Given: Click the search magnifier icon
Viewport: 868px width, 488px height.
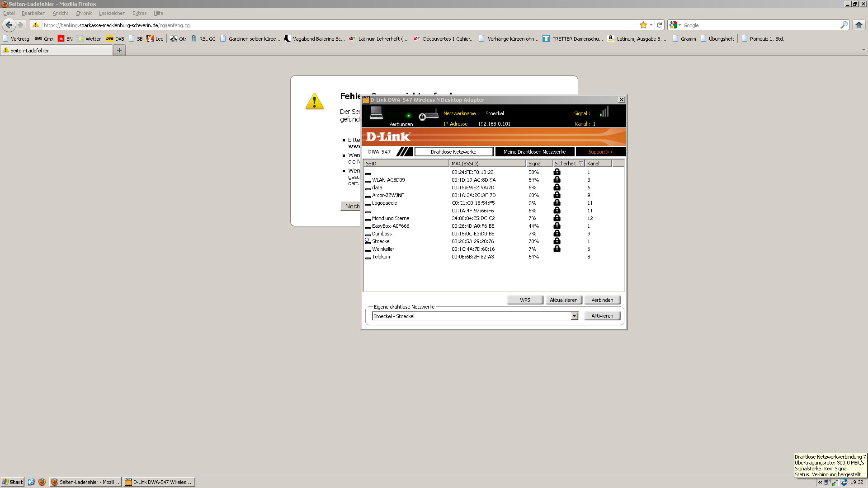Looking at the screenshot, I should [x=844, y=25].
